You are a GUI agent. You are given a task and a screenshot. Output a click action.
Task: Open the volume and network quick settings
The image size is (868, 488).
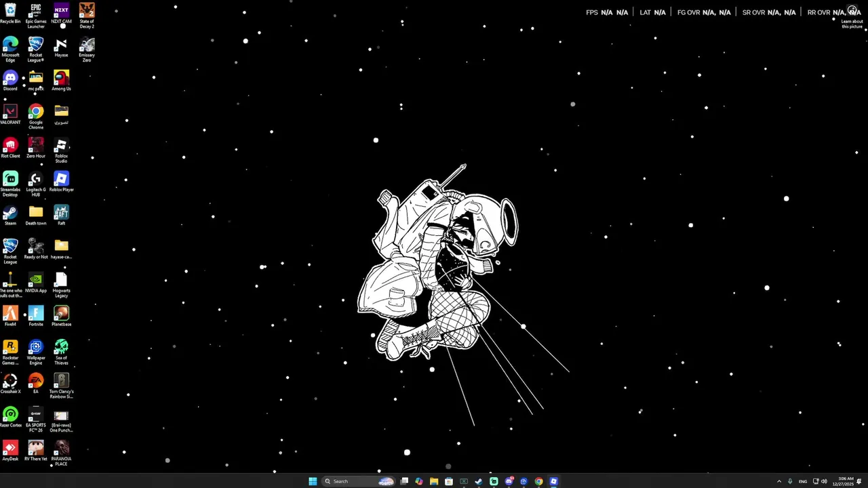pyautogui.click(x=820, y=481)
